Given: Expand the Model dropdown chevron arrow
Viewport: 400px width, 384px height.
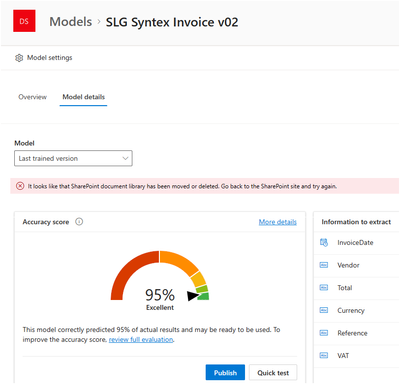Looking at the screenshot, I should pyautogui.click(x=125, y=158).
